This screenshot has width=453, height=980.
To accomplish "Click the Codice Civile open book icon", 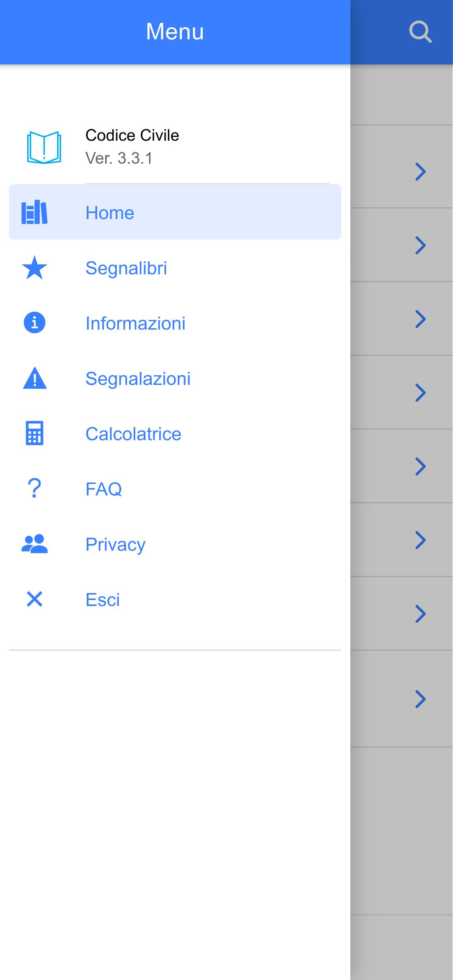I will [x=44, y=147].
